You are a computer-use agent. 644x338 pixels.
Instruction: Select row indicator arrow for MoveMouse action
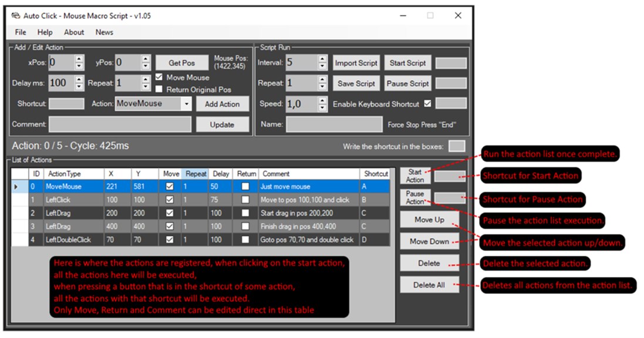[x=16, y=187]
